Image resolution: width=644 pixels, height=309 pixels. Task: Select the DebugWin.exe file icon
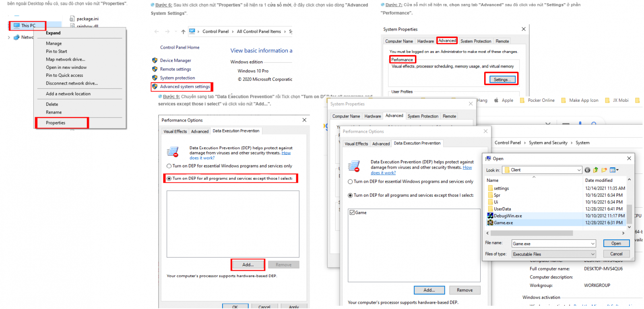tap(490, 216)
